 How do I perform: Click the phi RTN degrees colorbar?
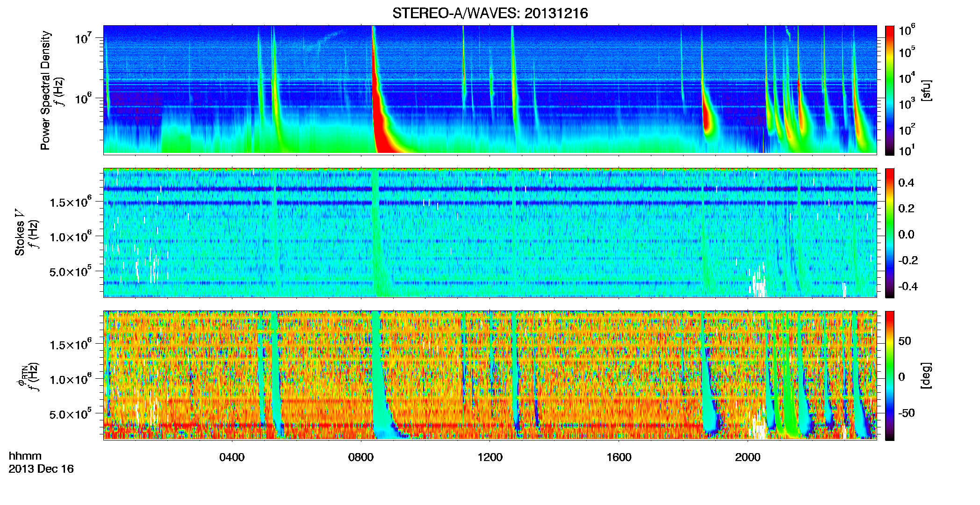[x=890, y=375]
